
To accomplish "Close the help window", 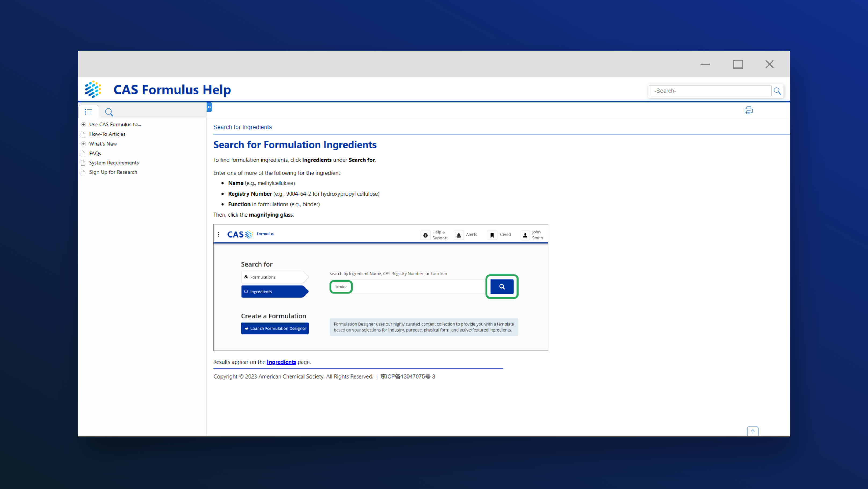I will click(x=769, y=64).
